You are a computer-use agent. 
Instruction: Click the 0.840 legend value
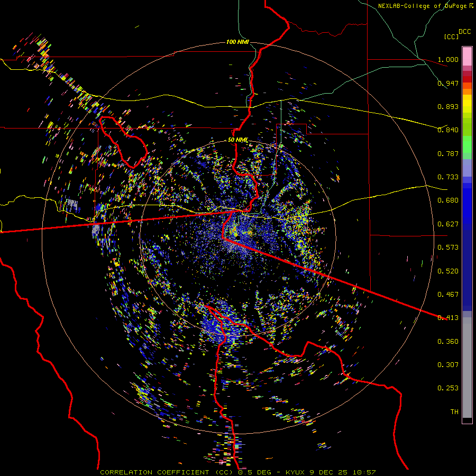click(x=448, y=130)
